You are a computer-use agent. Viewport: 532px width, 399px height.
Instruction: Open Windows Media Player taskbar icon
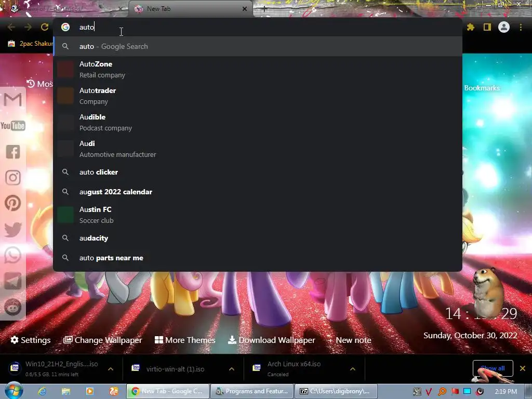coord(90,391)
